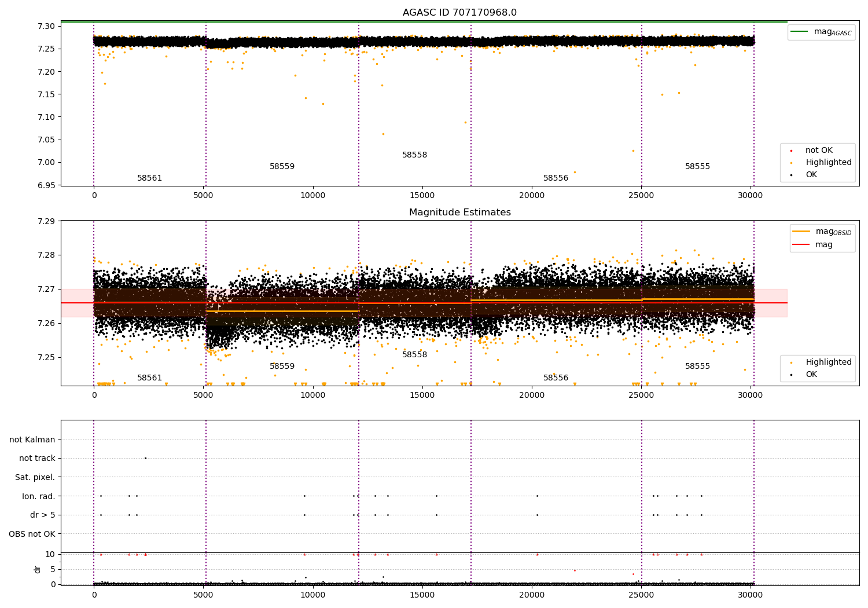Click the 'not track' axis label
Screen dimensions: 868x608
37,459
